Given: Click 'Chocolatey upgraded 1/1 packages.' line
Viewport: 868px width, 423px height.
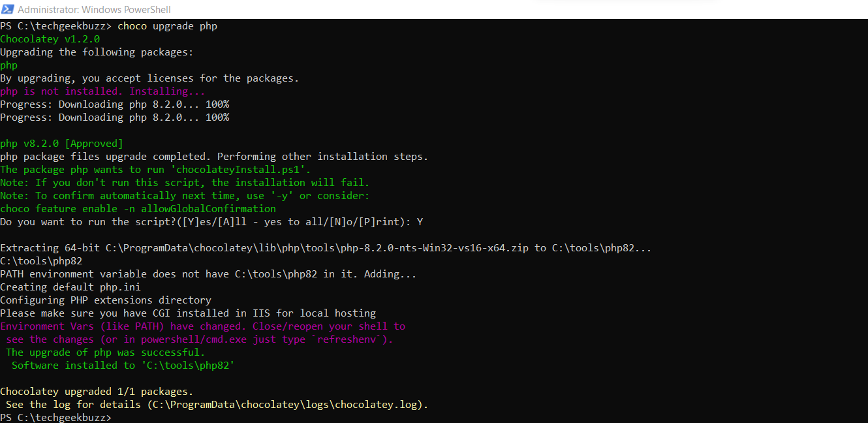Looking at the screenshot, I should tap(97, 392).
